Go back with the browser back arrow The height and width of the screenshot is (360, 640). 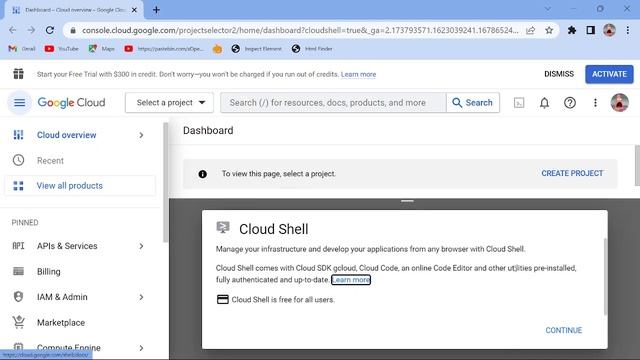13,30
